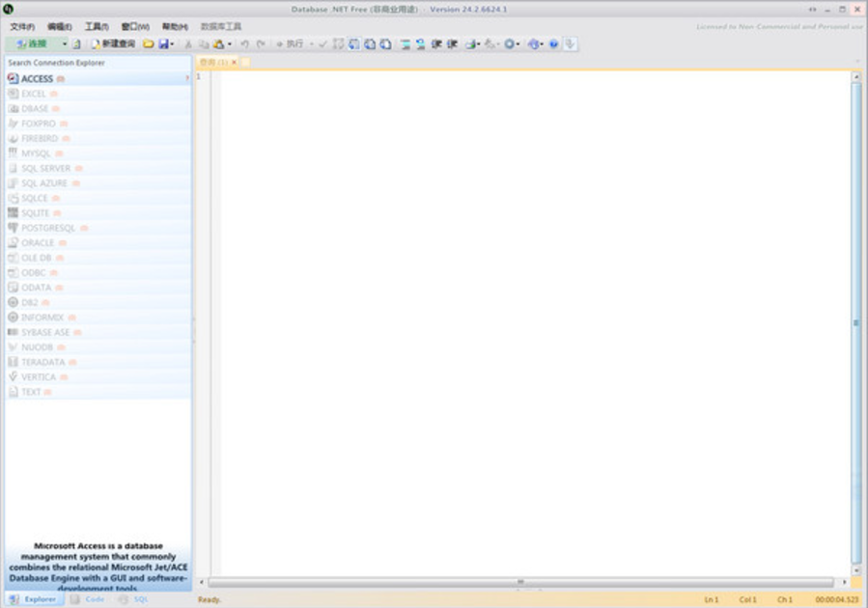868x608 pixels.
Task: Click the 连接 connect button
Action: tap(32, 43)
